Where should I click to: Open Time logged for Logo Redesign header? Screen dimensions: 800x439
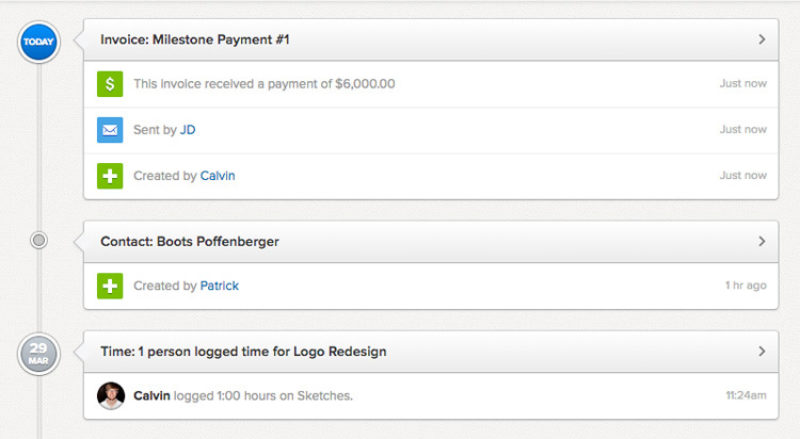pyautogui.click(x=431, y=352)
